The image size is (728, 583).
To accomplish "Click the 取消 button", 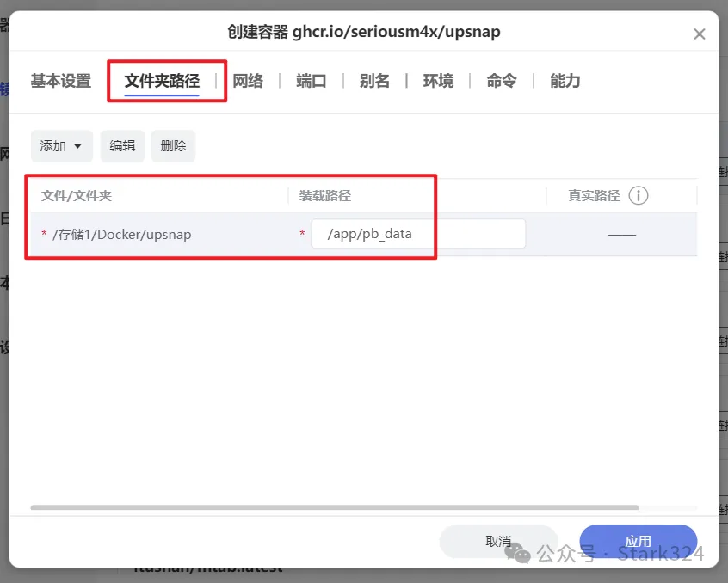I will click(x=498, y=541).
